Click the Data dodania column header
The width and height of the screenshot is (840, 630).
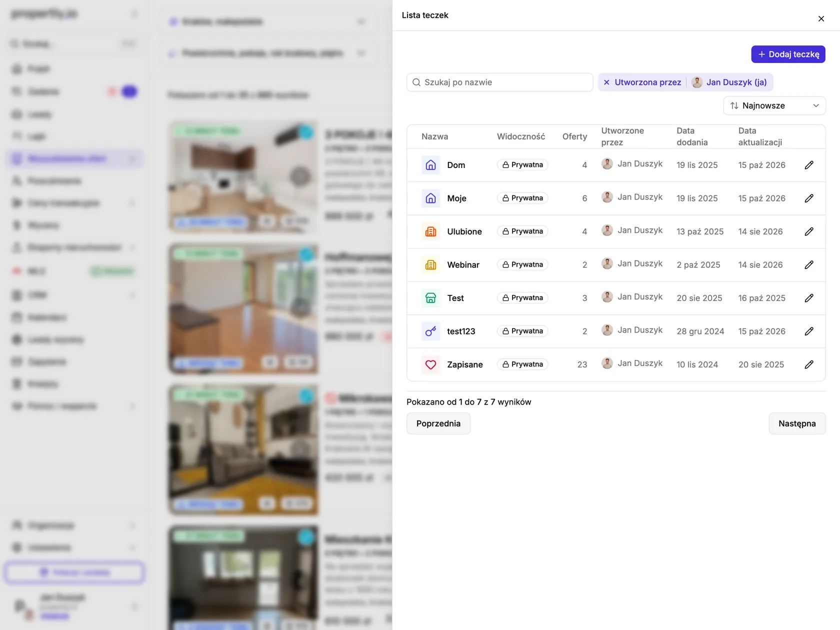pos(692,136)
